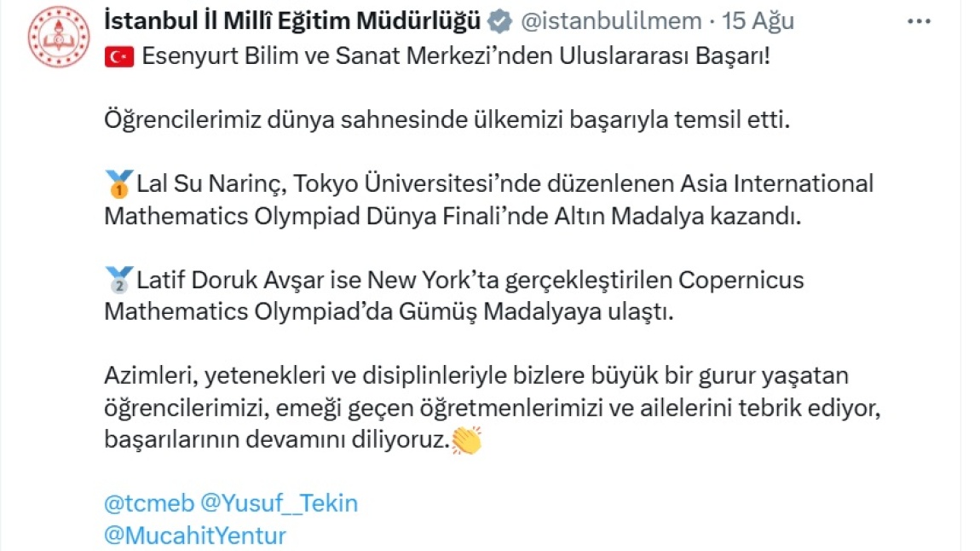
Task: Open the tweet's more options ellipsis menu
Action: click(919, 21)
